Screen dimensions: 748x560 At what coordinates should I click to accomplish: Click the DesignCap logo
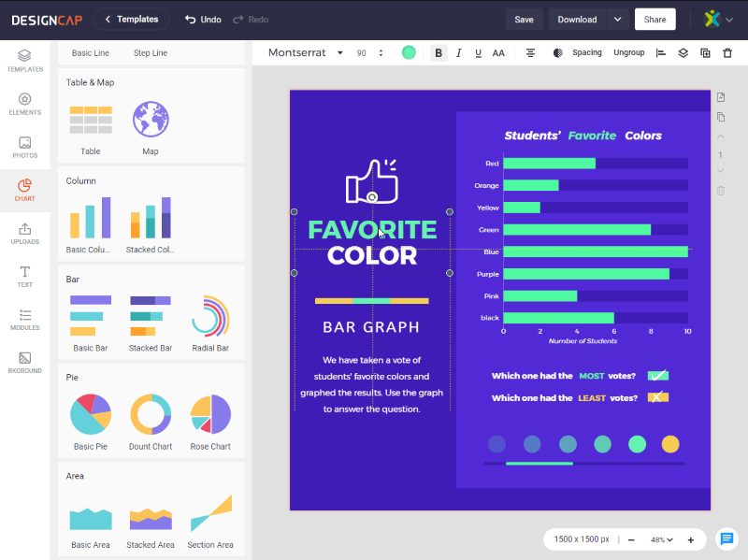[47, 20]
